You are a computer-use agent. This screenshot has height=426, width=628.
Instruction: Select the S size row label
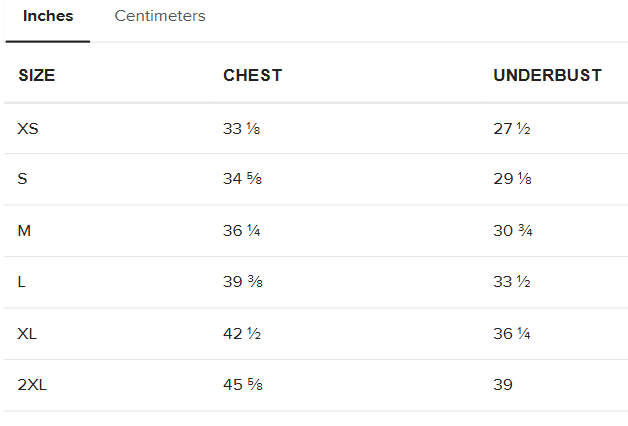coord(22,179)
